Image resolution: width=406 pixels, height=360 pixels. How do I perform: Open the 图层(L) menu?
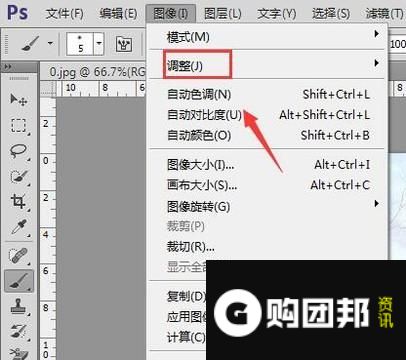[x=222, y=14]
